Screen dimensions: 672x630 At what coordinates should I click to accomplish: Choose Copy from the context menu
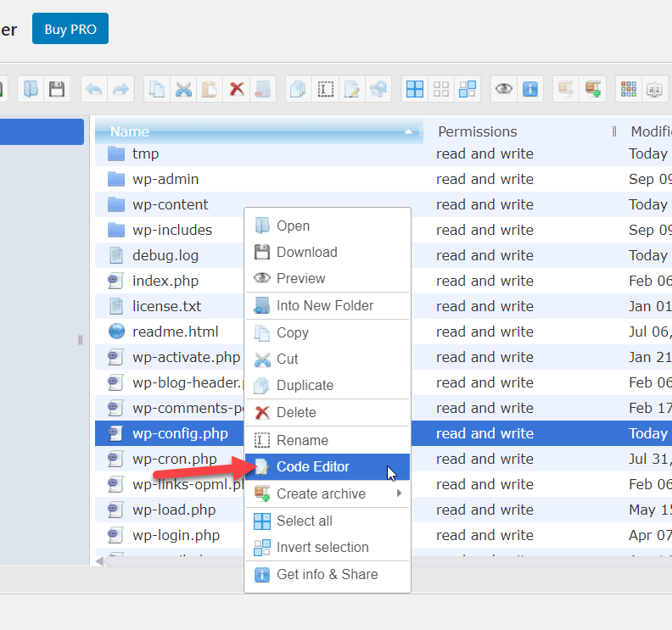click(x=328, y=332)
